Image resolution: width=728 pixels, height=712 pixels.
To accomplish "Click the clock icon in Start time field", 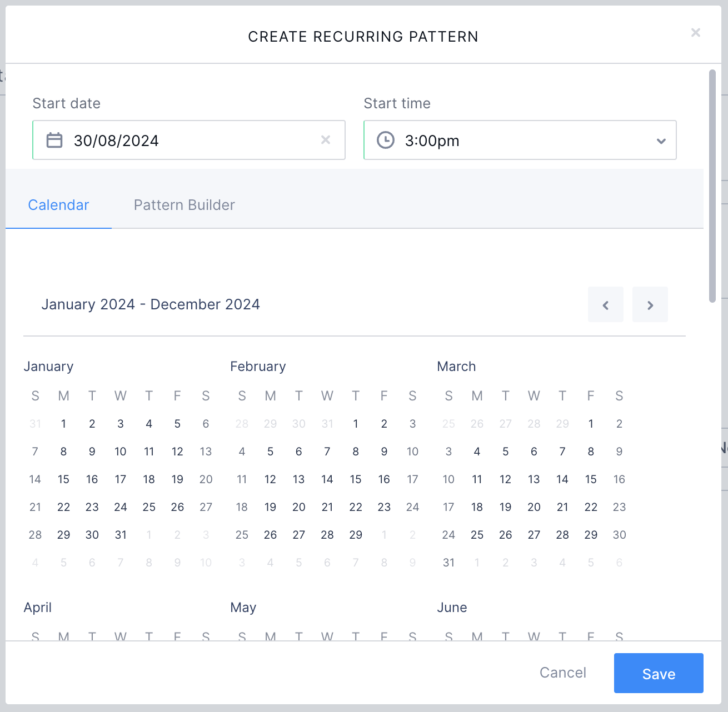I will point(385,140).
